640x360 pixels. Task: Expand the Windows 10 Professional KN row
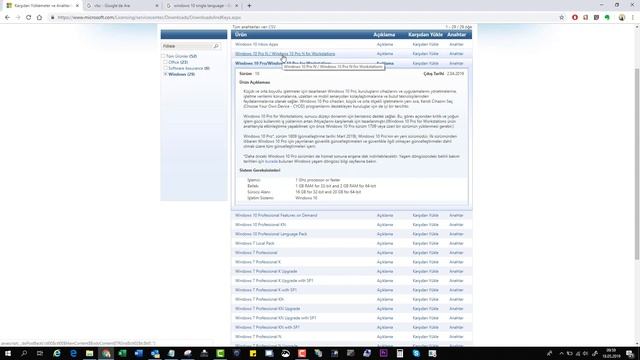260,224
